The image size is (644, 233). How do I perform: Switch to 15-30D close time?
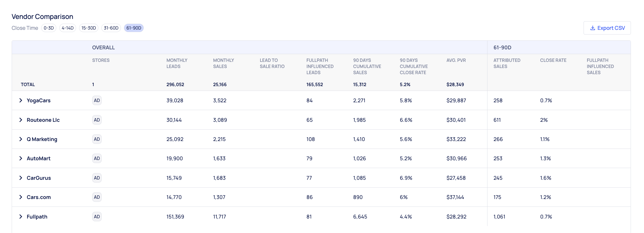point(89,28)
